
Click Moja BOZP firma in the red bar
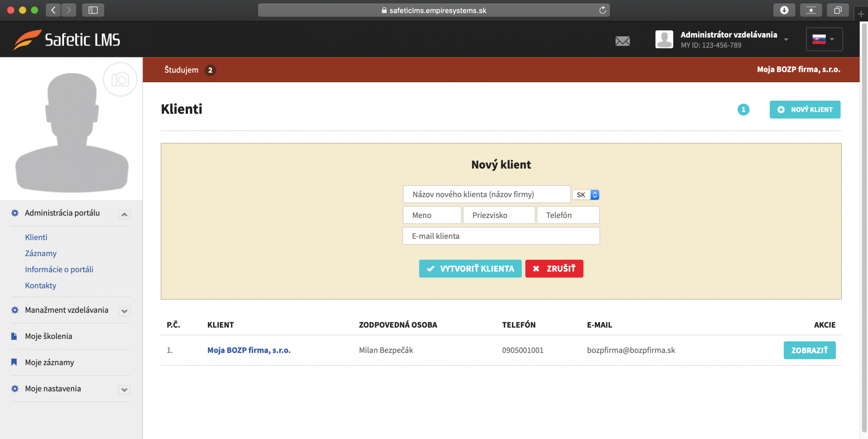(798, 70)
